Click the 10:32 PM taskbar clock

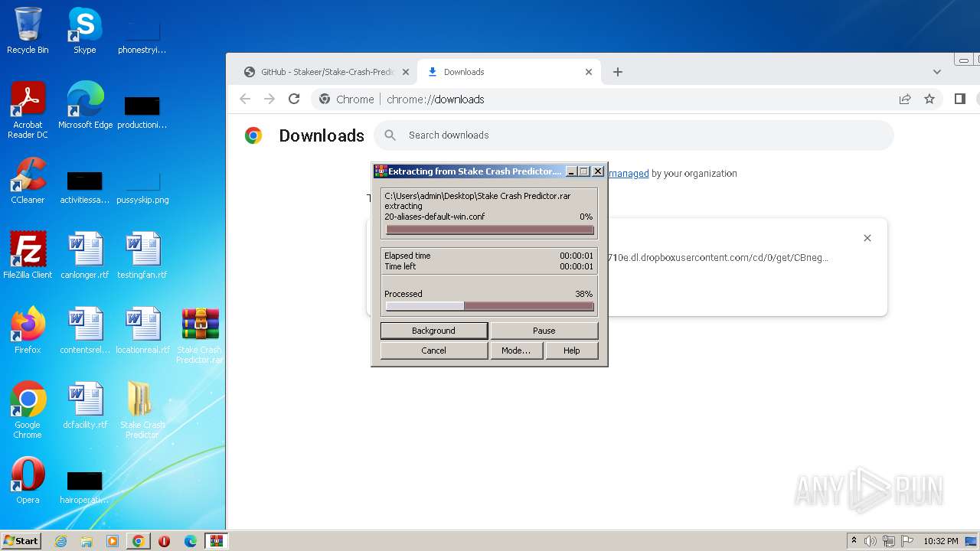(x=941, y=541)
